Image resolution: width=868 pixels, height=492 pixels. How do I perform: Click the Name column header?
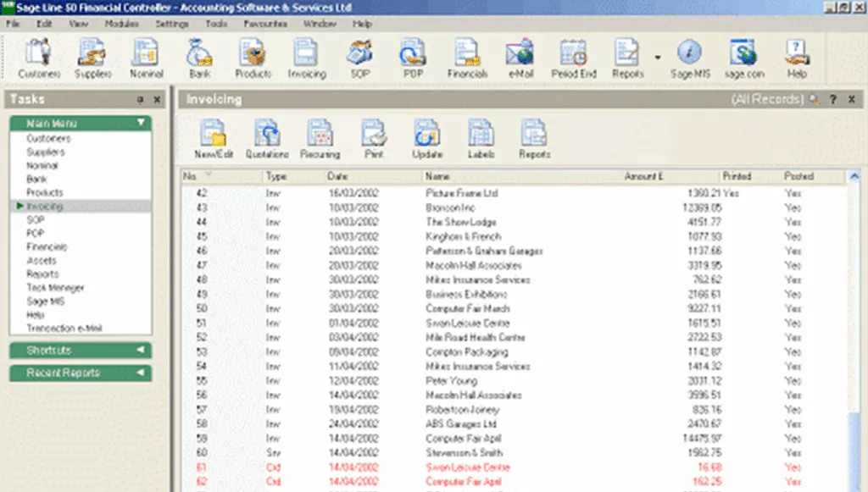(x=521, y=176)
